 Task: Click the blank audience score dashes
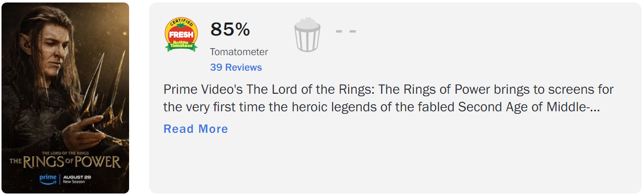click(x=346, y=31)
